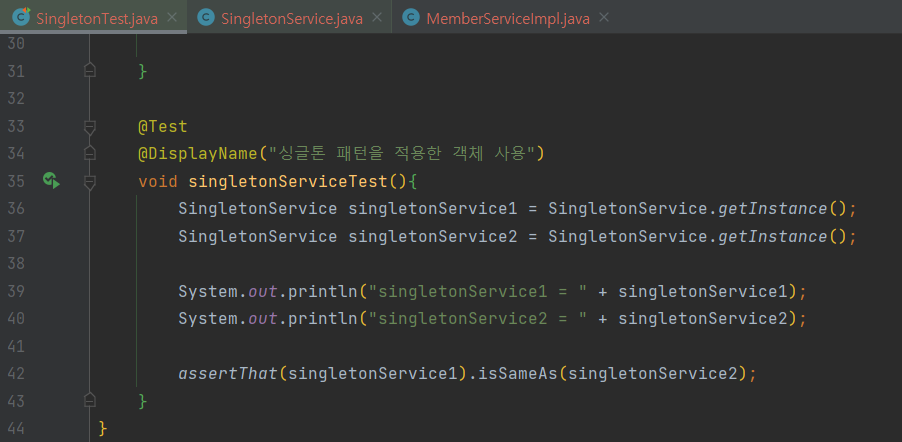Click the fold end marker at line 43
This screenshot has height=442, width=902.
tap(89, 400)
